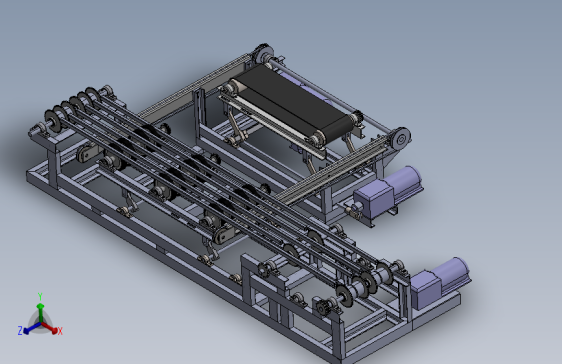Pick the large pulley wheel at the upper conveyor's right end

[x=400, y=138]
